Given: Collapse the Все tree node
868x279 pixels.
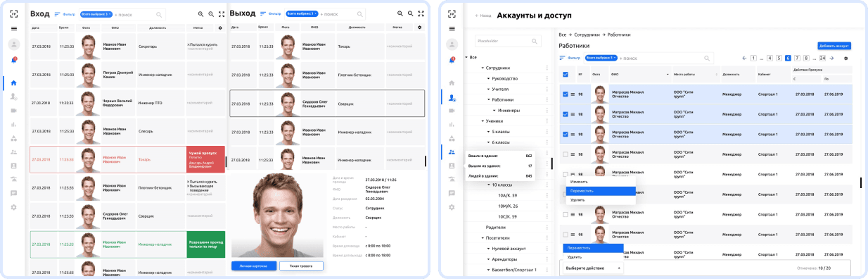Looking at the screenshot, I should tap(466, 57).
